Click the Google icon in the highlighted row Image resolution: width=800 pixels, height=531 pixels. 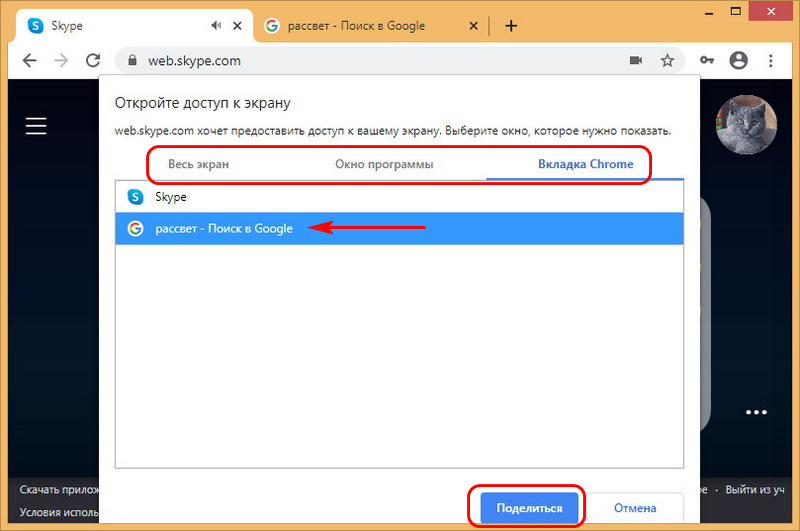coord(135,229)
